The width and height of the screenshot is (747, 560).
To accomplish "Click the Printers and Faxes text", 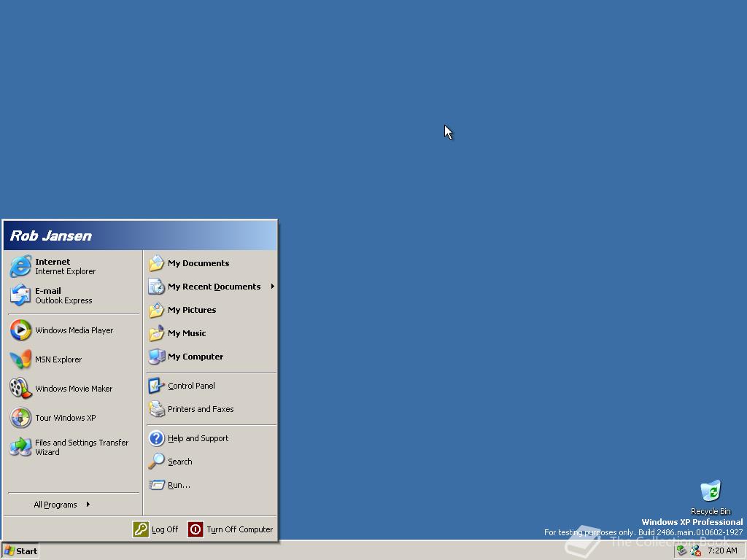I will [x=201, y=408].
